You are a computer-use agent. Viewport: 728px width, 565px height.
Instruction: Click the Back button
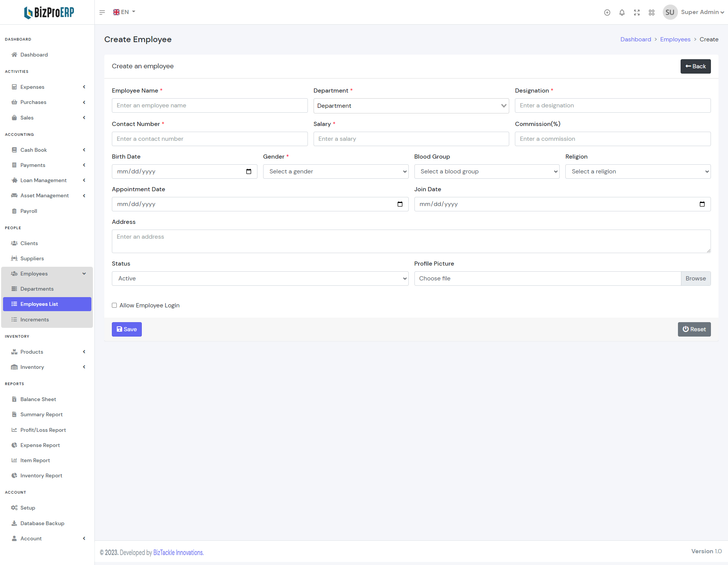tap(695, 66)
